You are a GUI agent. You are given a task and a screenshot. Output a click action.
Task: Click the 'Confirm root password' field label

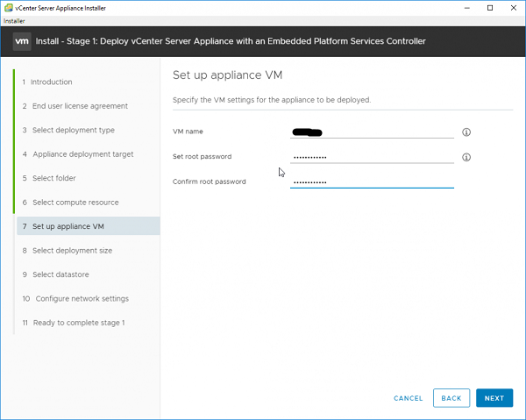point(209,182)
